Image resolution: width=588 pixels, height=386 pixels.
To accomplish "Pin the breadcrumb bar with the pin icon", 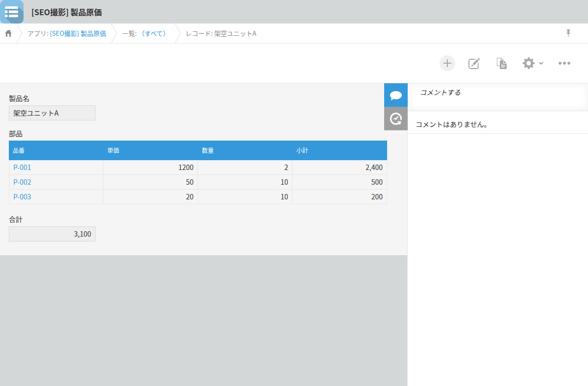I will [568, 33].
